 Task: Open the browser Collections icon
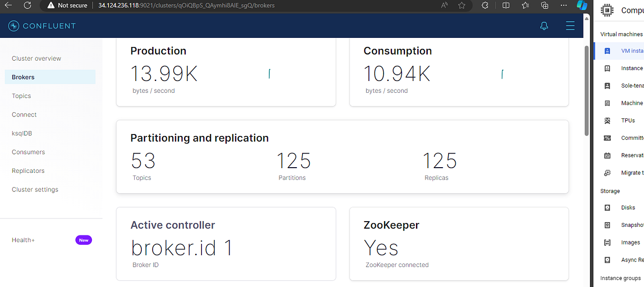[x=525, y=6]
